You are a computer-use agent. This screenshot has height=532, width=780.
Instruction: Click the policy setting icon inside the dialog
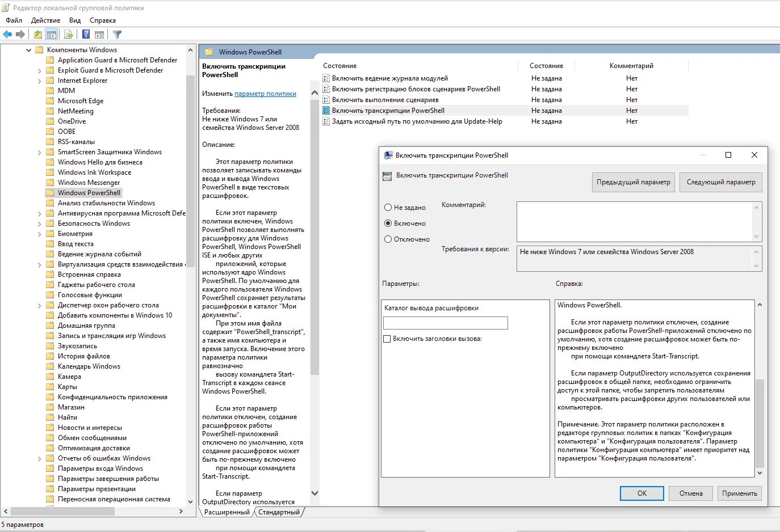pos(387,176)
